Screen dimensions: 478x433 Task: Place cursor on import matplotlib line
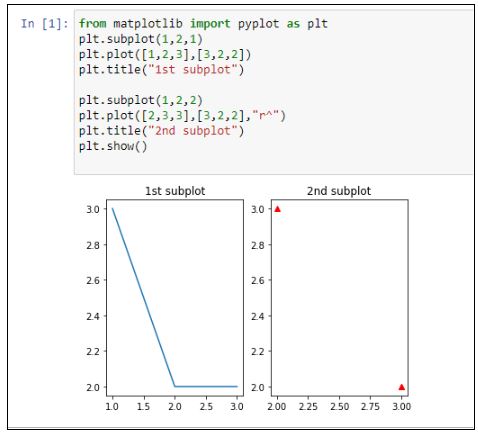pos(203,24)
